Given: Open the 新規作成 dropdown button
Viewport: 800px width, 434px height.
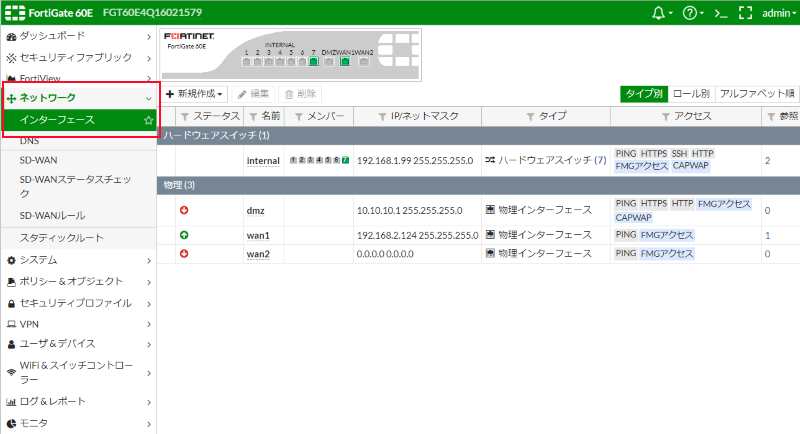Looking at the screenshot, I should point(195,94).
